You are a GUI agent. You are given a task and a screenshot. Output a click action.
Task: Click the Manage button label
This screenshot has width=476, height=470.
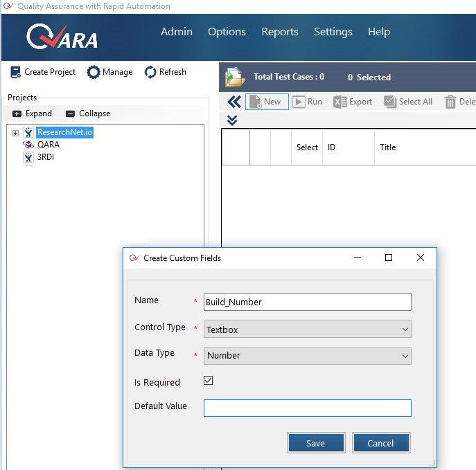pyautogui.click(x=118, y=72)
